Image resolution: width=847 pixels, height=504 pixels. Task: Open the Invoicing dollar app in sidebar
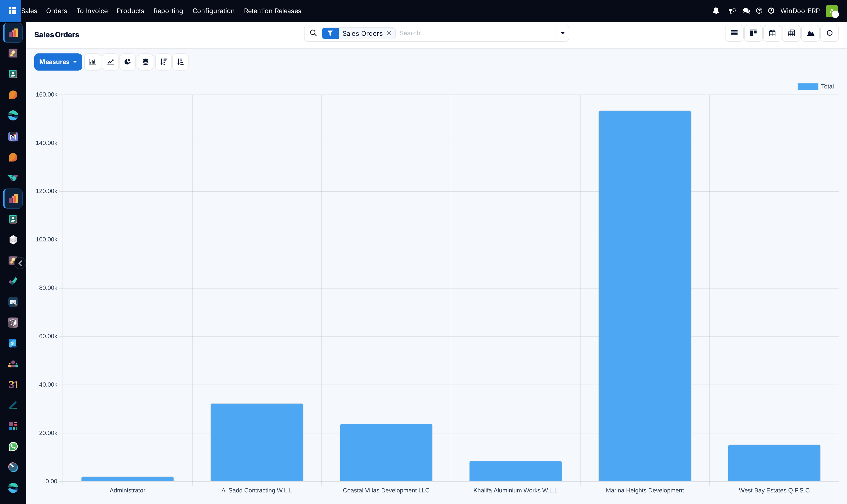[13, 343]
